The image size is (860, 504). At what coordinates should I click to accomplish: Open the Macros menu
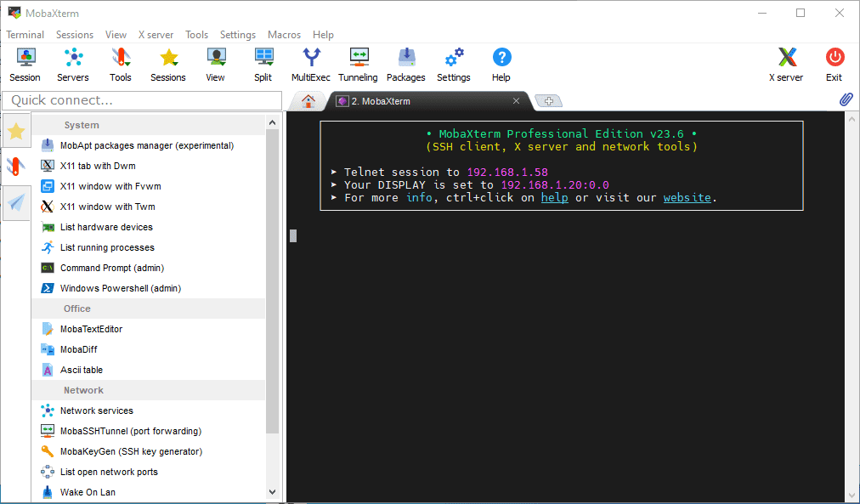(284, 35)
